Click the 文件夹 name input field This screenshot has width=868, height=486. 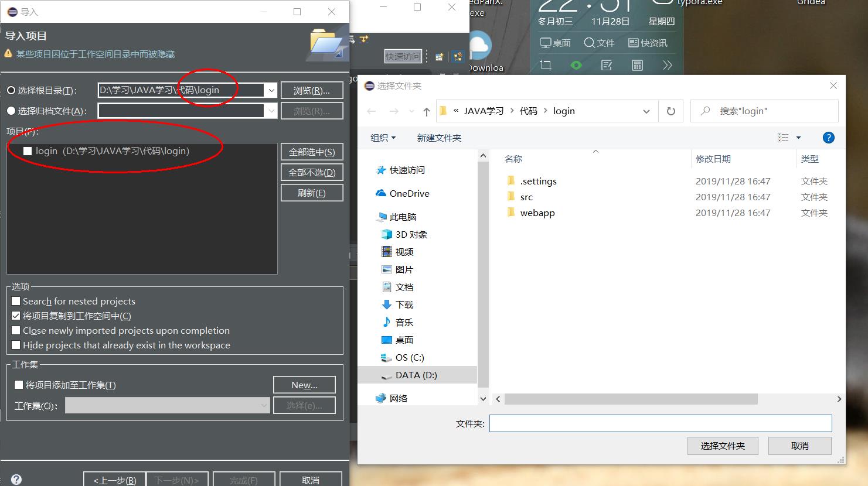(661, 423)
